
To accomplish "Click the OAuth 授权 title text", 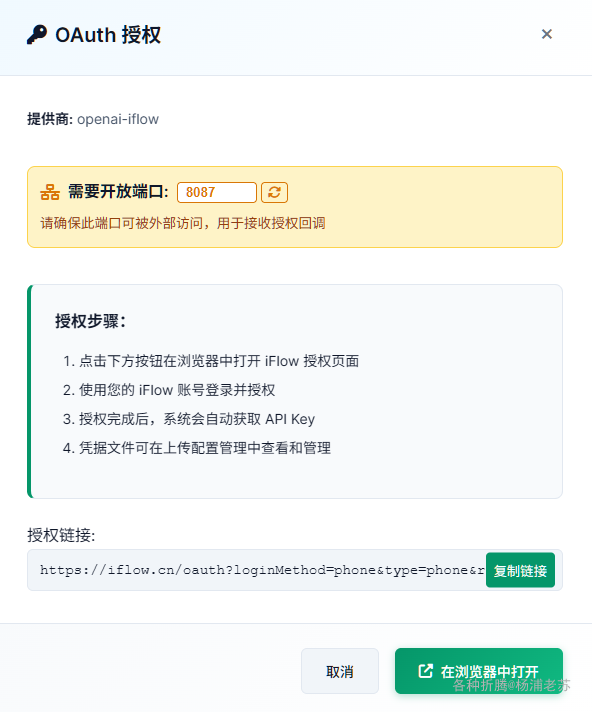I will pyautogui.click(x=108, y=35).
